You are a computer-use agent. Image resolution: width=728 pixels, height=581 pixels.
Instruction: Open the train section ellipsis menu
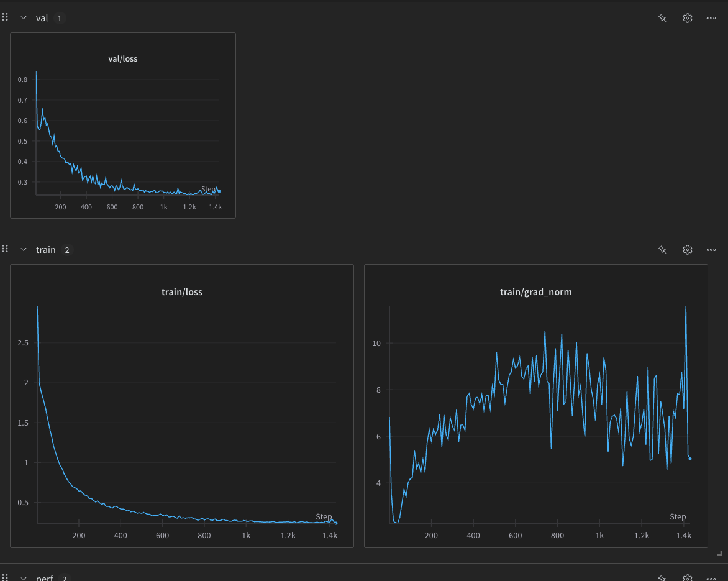[711, 250]
